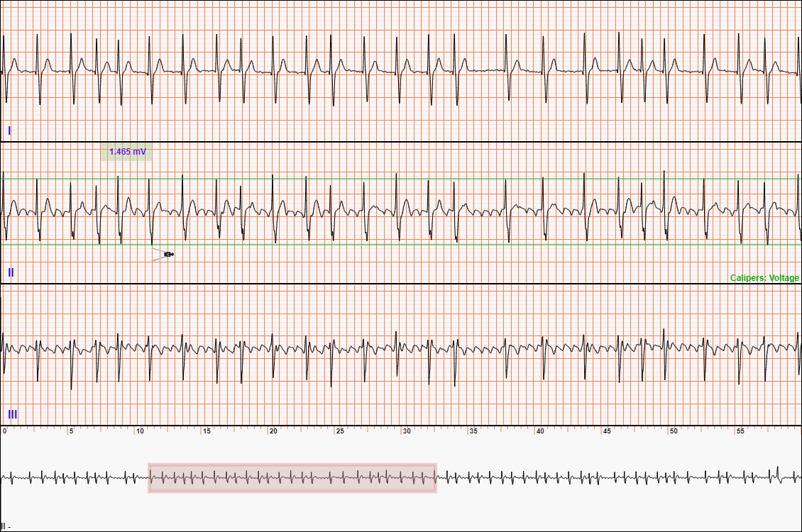The image size is (802, 532).
Task: Click the right edge of red selection box
Action: (x=435, y=478)
